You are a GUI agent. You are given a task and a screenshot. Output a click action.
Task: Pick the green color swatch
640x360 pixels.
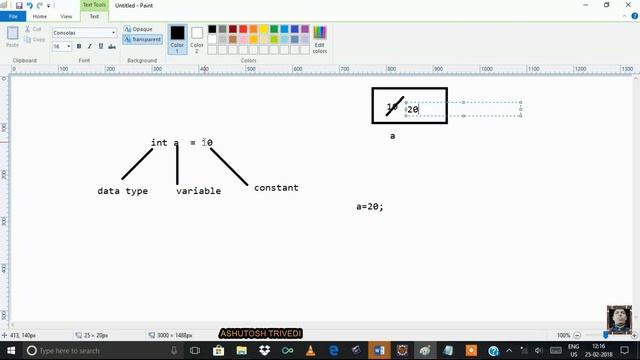[274, 29]
